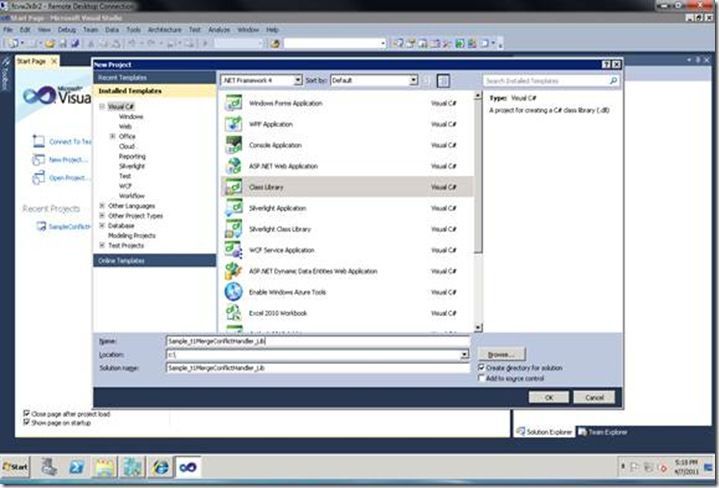Open the .NET Framework 4 version dropdown
This screenshot has height=488, width=719.
coord(298,80)
